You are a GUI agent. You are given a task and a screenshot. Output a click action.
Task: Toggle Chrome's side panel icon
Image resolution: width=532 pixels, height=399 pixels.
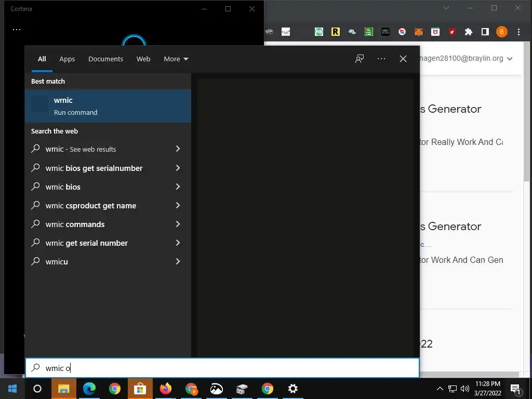pos(485,32)
